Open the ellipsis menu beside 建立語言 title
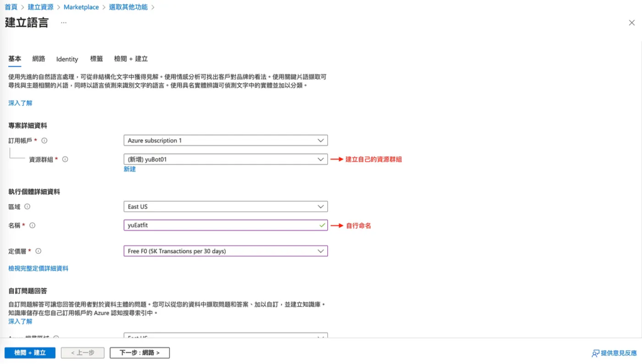This screenshot has height=364, width=642. click(63, 23)
